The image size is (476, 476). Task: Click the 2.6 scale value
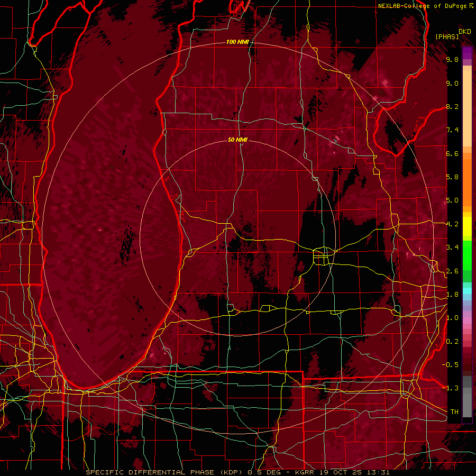[x=452, y=271]
